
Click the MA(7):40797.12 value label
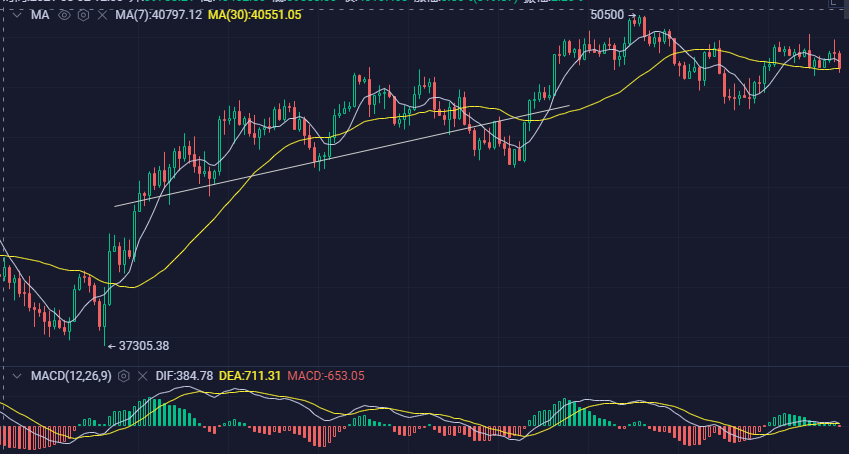click(x=159, y=15)
